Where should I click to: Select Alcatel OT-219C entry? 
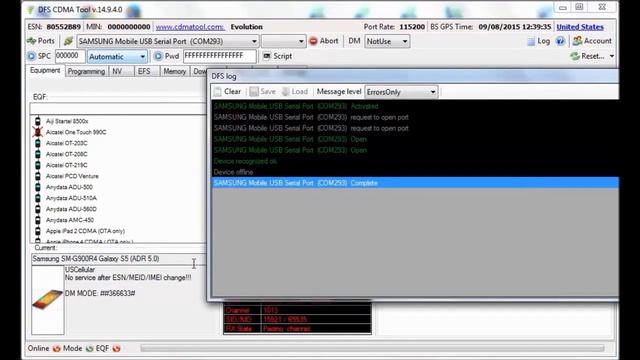pos(67,165)
